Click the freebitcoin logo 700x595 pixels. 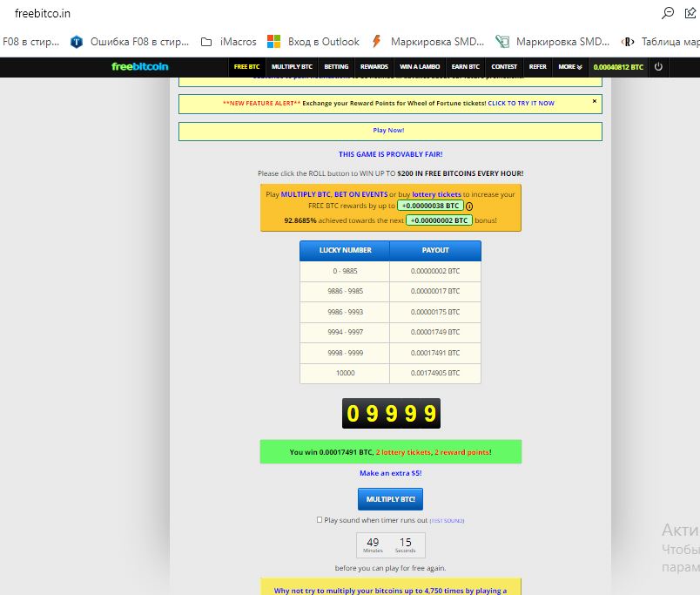tap(139, 66)
